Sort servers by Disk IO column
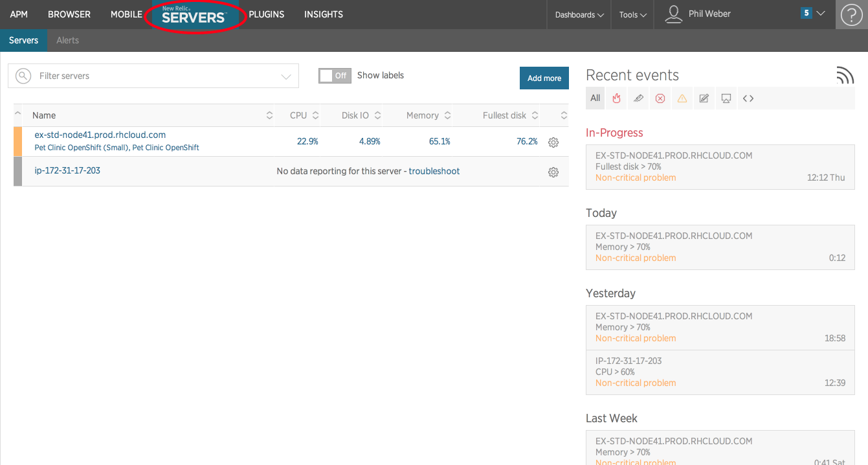 click(361, 115)
